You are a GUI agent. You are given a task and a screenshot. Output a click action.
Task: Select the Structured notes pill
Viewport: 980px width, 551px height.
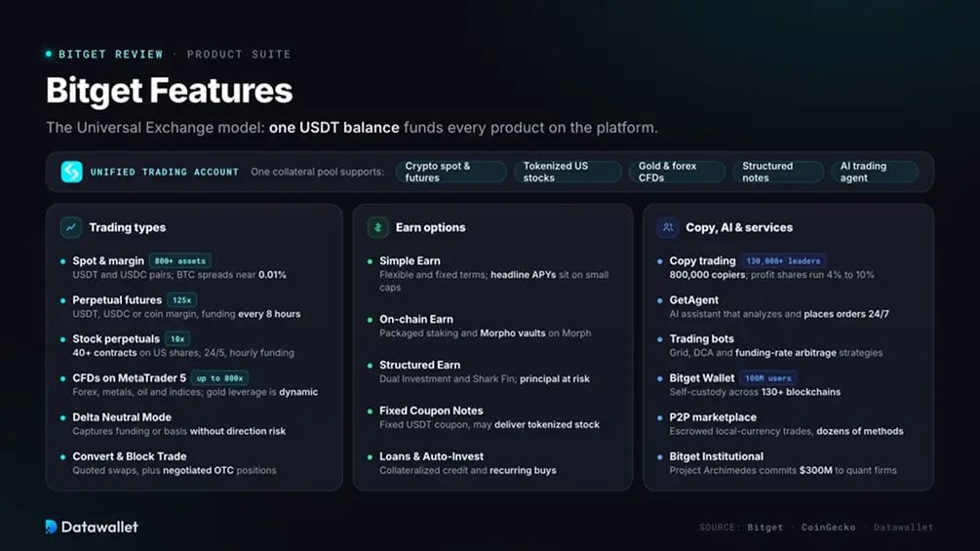[x=777, y=172]
